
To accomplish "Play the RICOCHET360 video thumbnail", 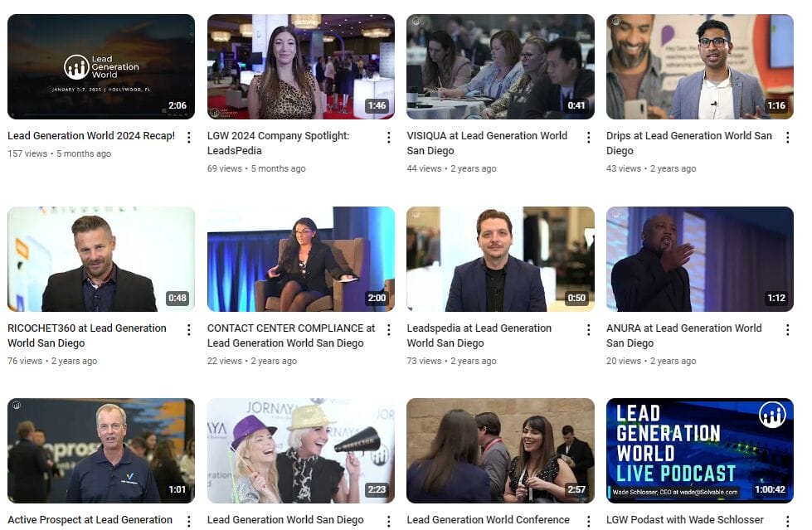I will tap(101, 259).
